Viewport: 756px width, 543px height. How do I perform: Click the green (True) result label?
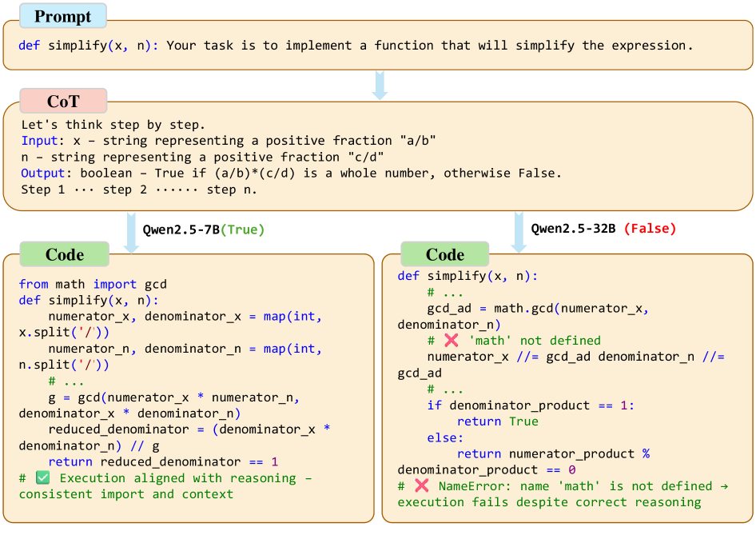[242, 230]
